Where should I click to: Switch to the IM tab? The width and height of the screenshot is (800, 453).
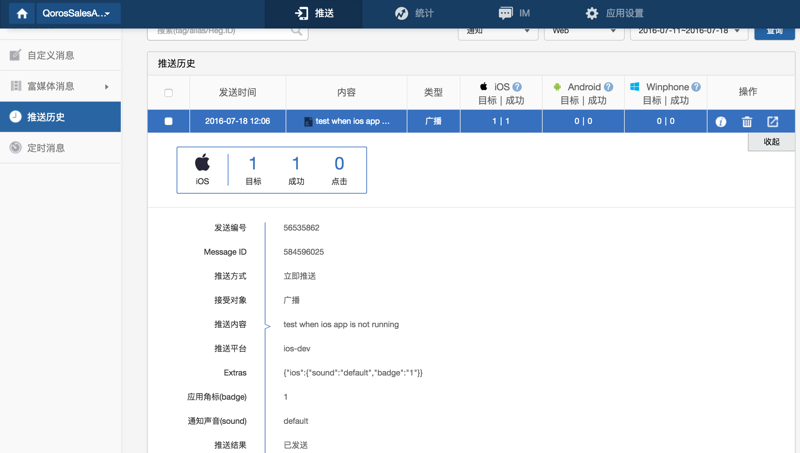click(x=514, y=13)
